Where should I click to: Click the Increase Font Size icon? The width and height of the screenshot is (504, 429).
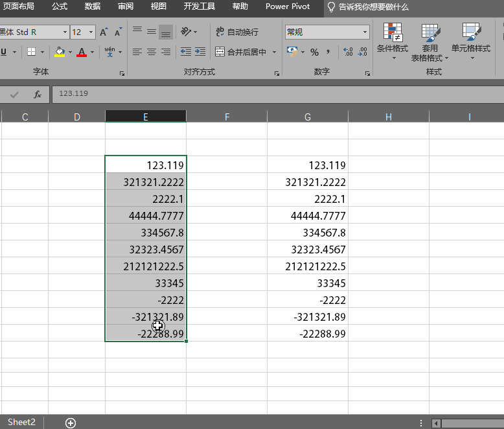pyautogui.click(x=104, y=32)
